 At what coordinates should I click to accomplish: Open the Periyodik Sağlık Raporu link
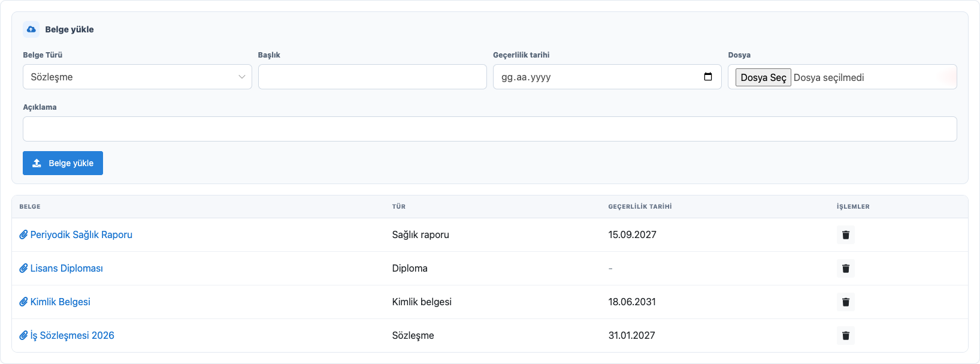tap(75, 234)
